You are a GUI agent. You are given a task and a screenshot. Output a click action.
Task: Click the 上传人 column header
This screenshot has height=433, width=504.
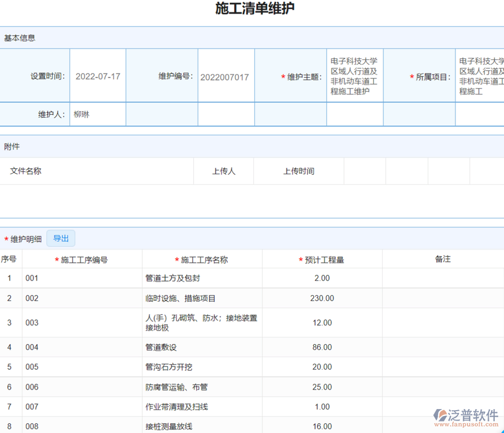coord(223,170)
